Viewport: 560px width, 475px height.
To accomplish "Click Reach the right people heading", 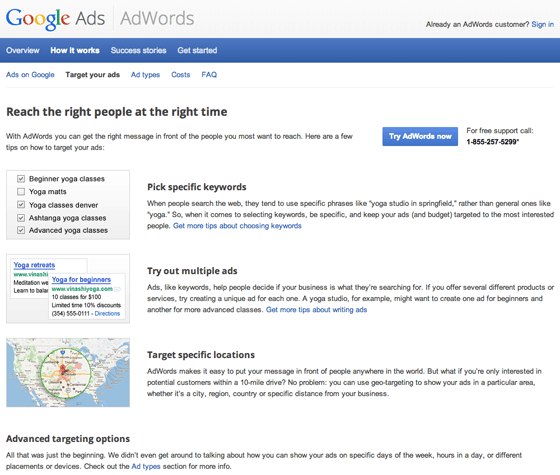I will (x=117, y=112).
